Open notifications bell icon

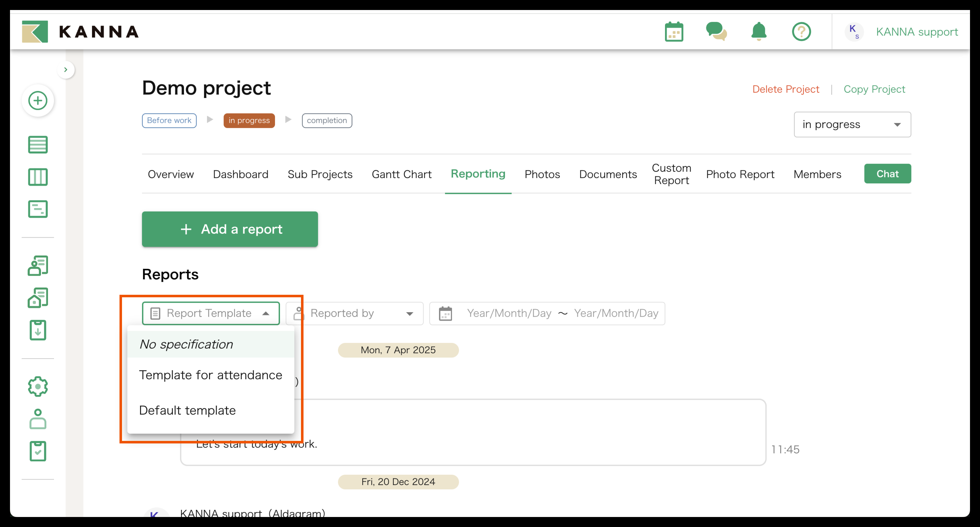(758, 32)
